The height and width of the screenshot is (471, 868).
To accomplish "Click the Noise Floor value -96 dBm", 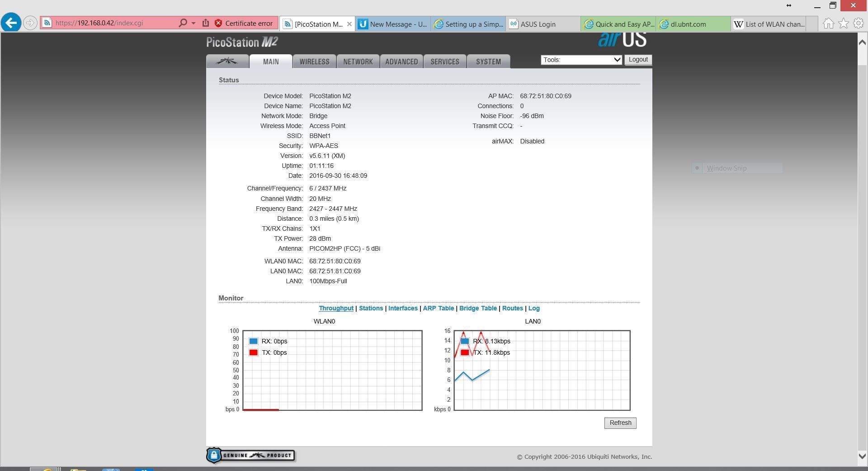I will tap(532, 116).
